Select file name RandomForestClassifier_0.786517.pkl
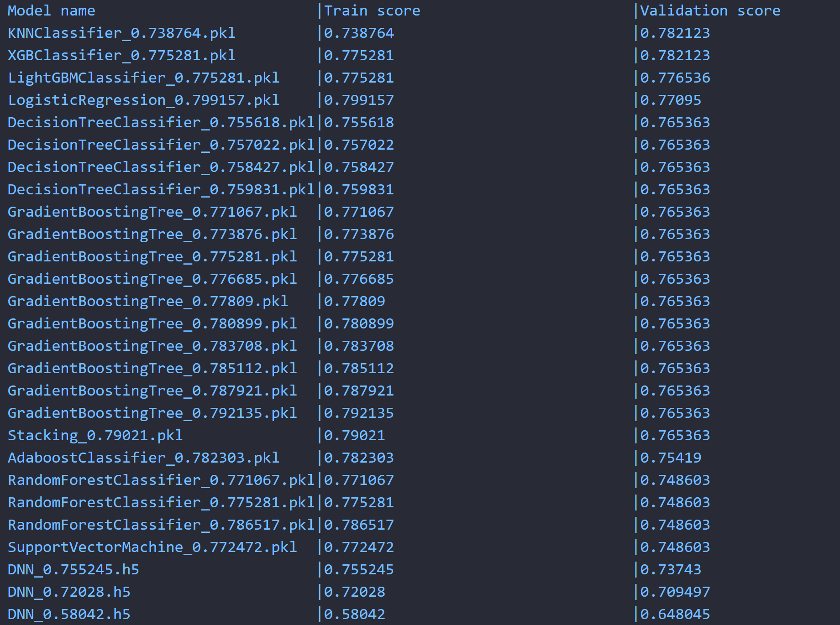The image size is (840, 625). tap(161, 525)
